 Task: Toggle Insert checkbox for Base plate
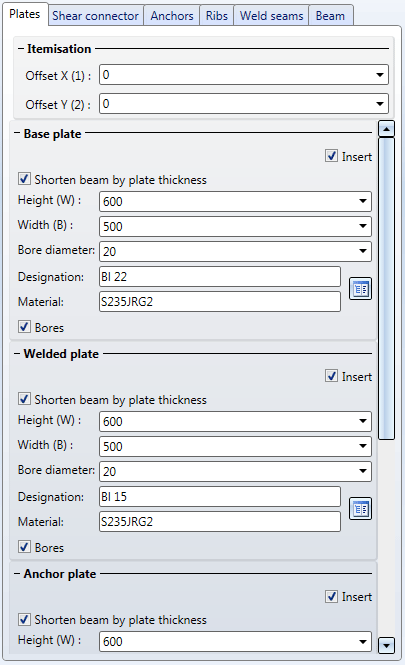tap(332, 156)
